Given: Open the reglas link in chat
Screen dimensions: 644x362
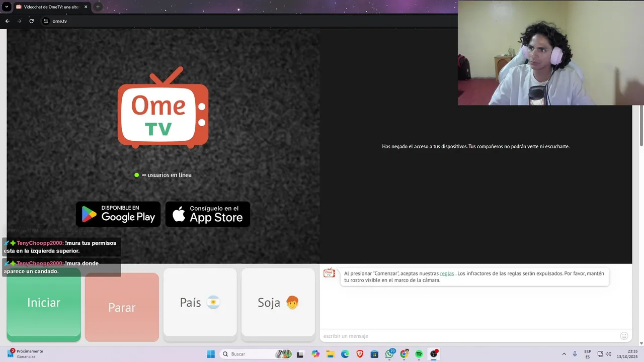Looking at the screenshot, I should (x=447, y=274).
